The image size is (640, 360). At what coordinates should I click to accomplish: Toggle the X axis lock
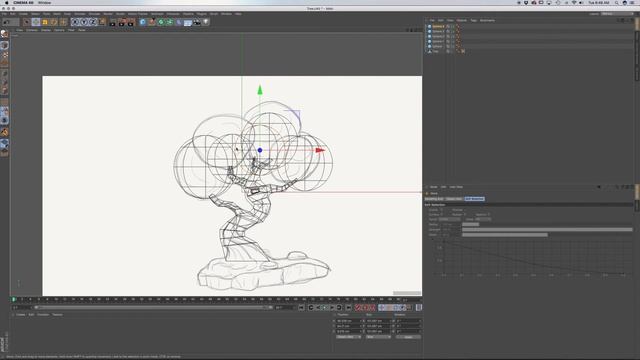[x=75, y=22]
